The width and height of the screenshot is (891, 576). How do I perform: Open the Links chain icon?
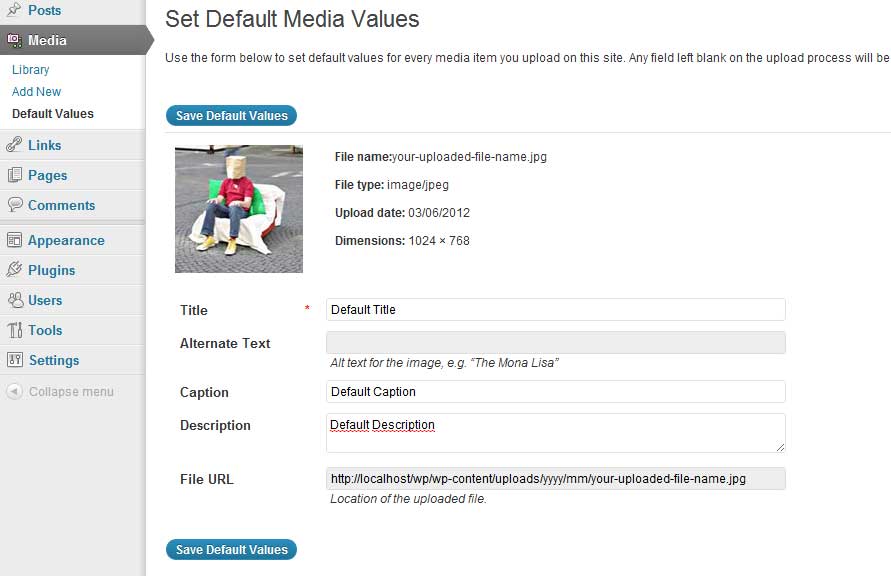click(x=14, y=145)
